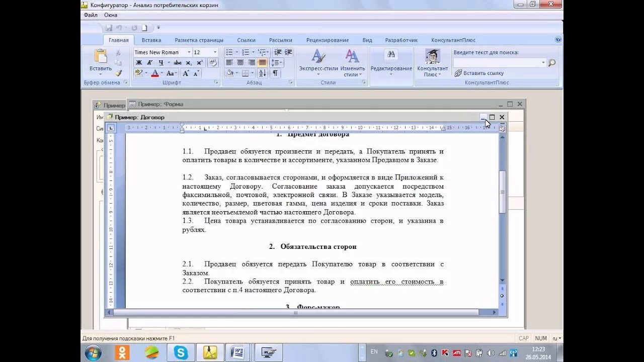Open the bullet list dropdown arrow
The width and height of the screenshot is (644, 362).
236,52
